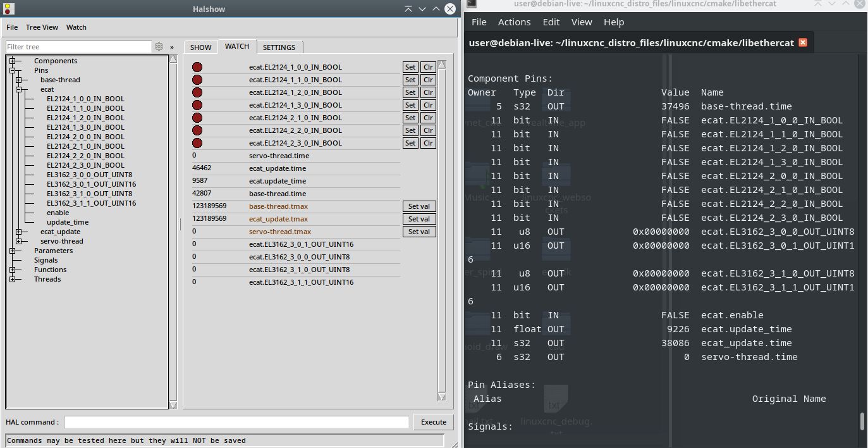Click the Filter tree input field
This screenshot has height=448, width=868.
coord(78,47)
